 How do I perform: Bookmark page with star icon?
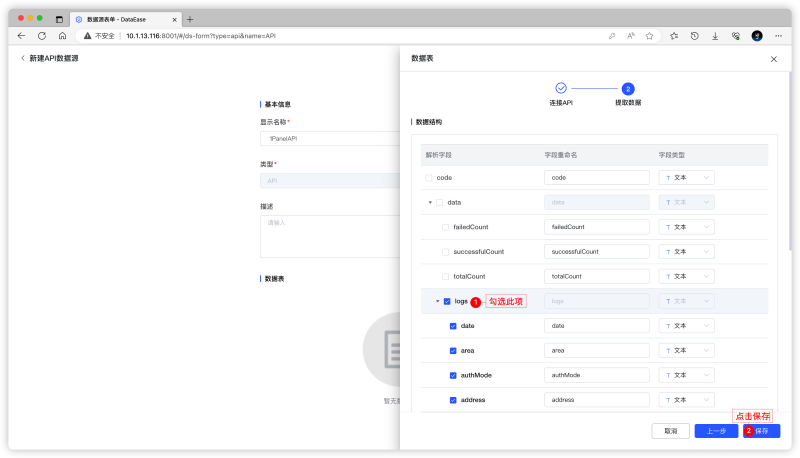[x=649, y=36]
